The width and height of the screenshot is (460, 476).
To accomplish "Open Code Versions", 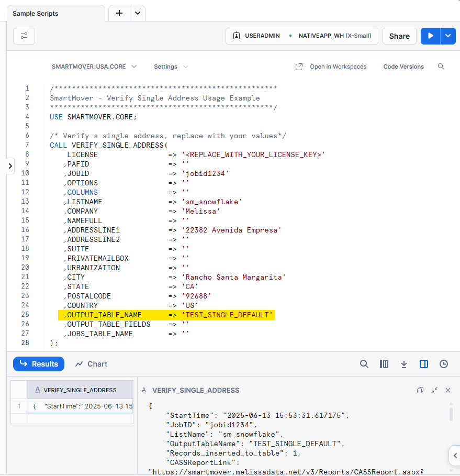I will (x=403, y=67).
